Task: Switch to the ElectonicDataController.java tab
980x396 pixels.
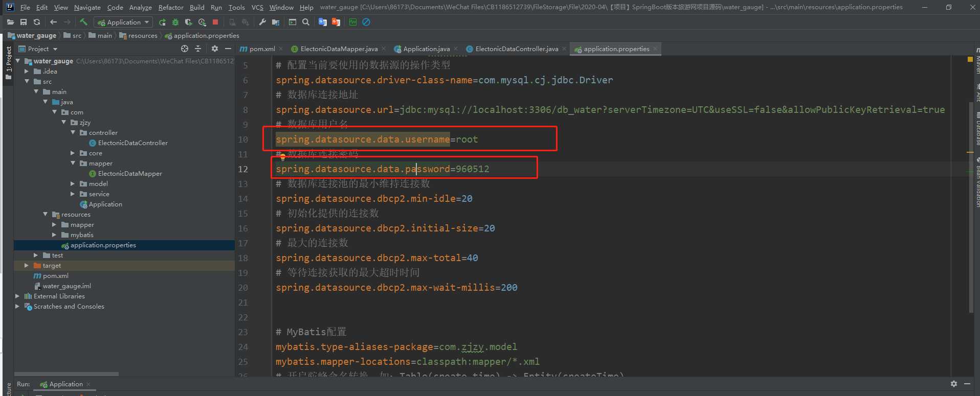Action: click(517, 49)
